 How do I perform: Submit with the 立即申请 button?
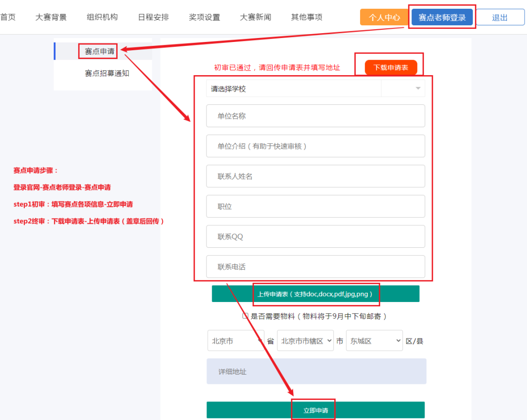[x=315, y=410]
